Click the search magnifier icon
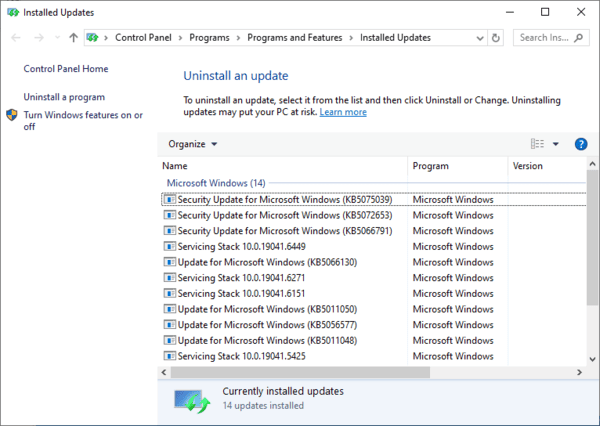Screen dimensions: 600x426 click(x=579, y=38)
